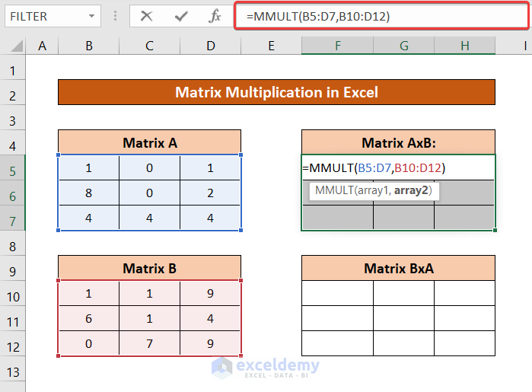Viewport: 532px width, 392px height.
Task: Click cell D11 containing 4 in Matrix B
Action: (x=210, y=318)
